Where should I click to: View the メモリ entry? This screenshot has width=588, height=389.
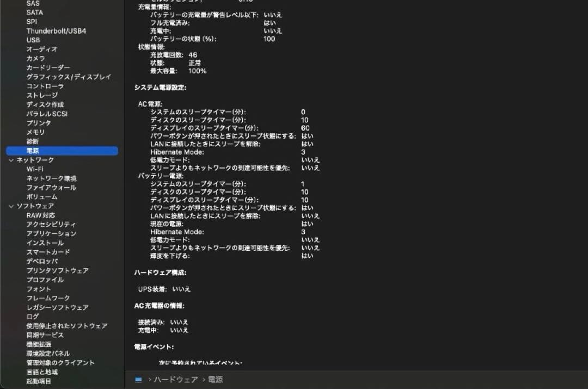pyautogui.click(x=36, y=132)
